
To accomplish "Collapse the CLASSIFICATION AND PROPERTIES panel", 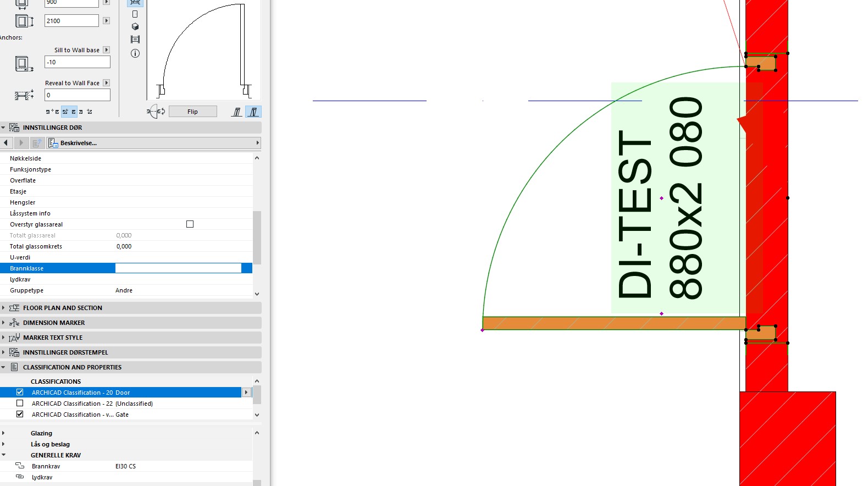I will pyautogui.click(x=3, y=367).
